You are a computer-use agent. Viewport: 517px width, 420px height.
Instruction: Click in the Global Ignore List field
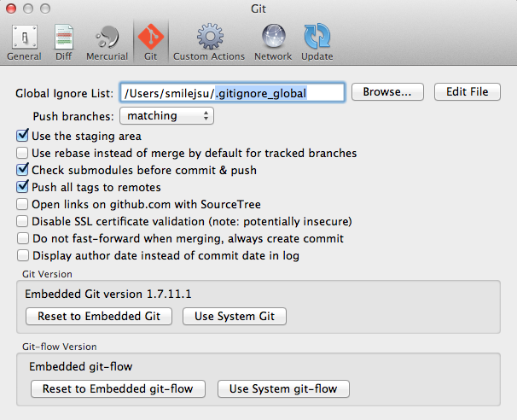coord(232,92)
